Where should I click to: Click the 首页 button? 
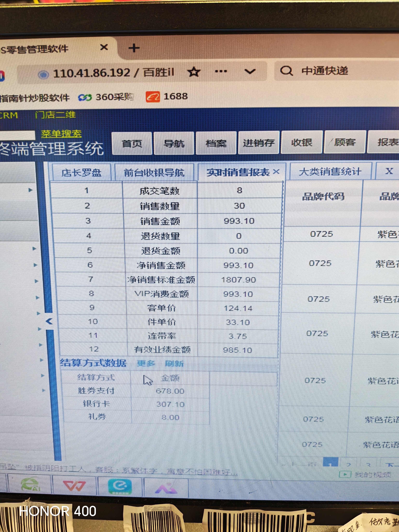click(132, 144)
